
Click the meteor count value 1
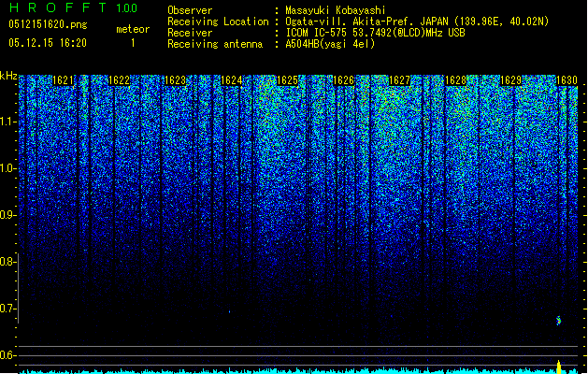[x=133, y=43]
